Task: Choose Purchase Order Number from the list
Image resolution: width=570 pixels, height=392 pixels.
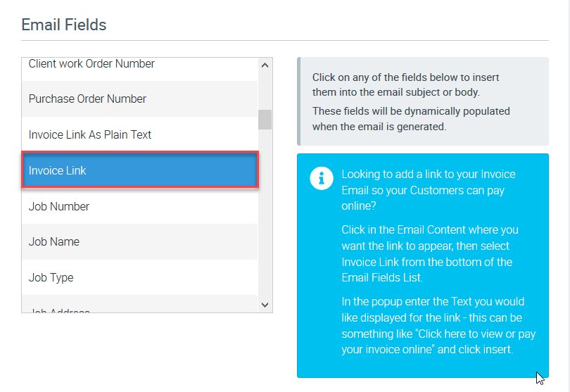Action: [140, 99]
